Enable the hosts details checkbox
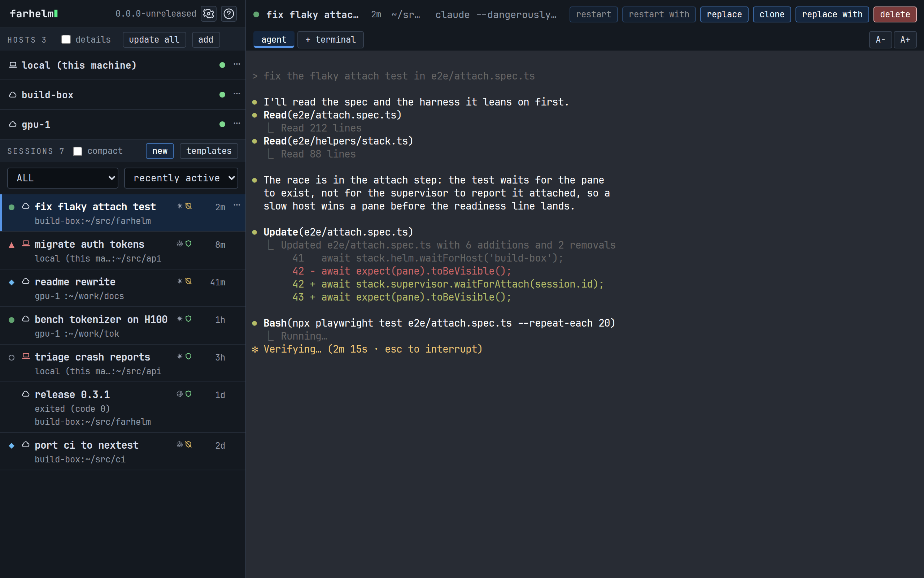 tap(66, 39)
